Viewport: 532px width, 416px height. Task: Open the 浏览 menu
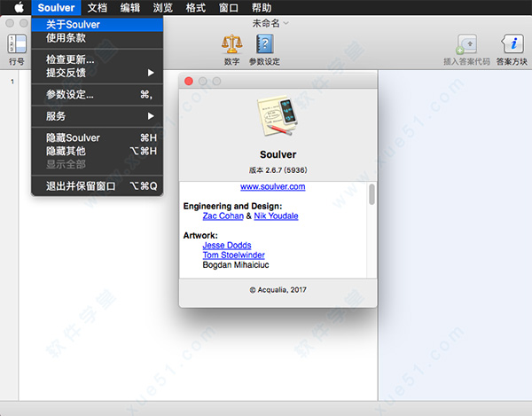click(x=163, y=7)
